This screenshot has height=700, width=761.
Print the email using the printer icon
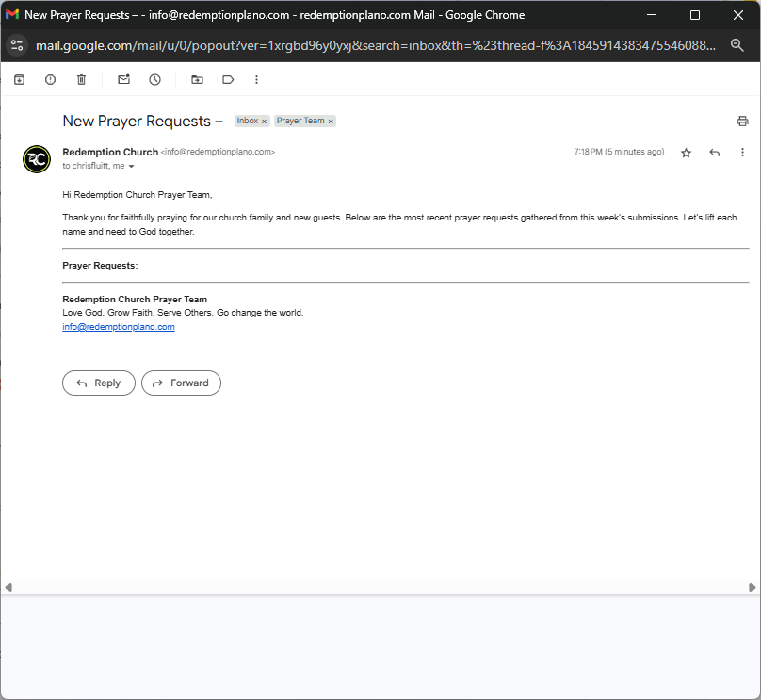(x=742, y=122)
